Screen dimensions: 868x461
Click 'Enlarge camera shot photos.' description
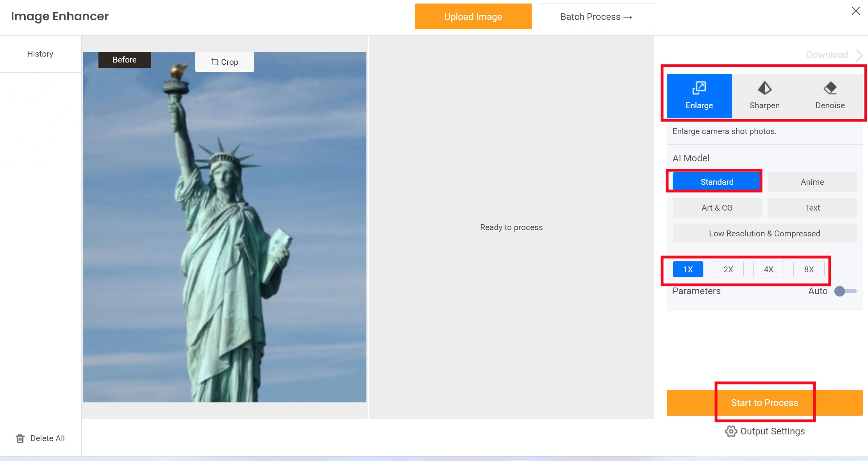724,131
